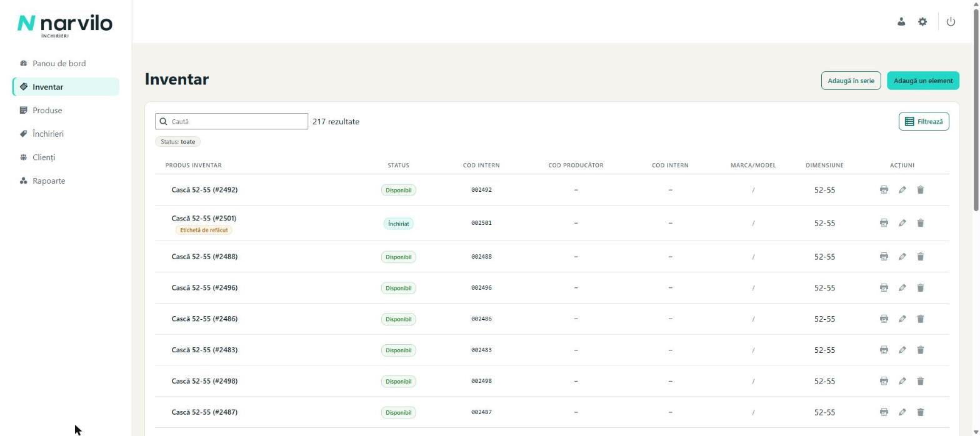This screenshot has height=436, width=980.
Task: Sort by the Status column header
Action: [x=398, y=166]
